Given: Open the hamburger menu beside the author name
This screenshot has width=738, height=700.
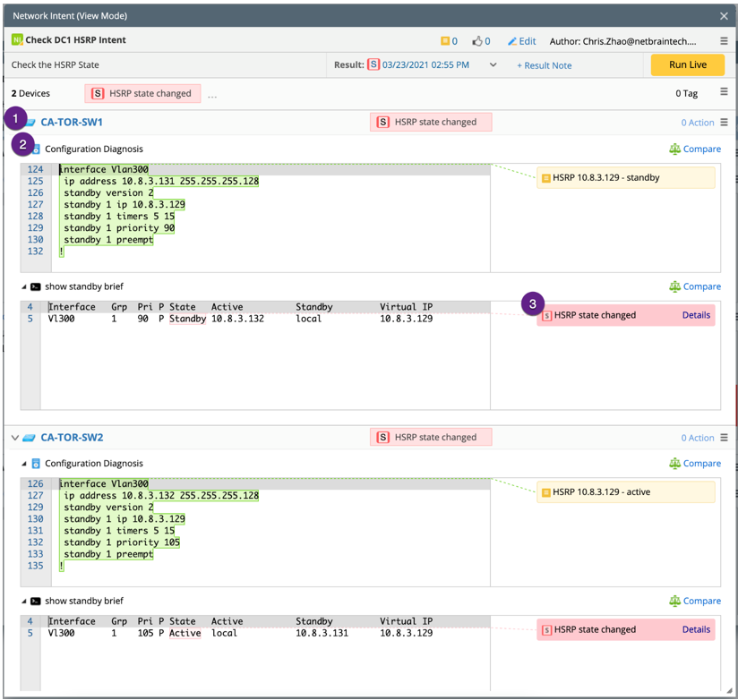Looking at the screenshot, I should tap(724, 41).
